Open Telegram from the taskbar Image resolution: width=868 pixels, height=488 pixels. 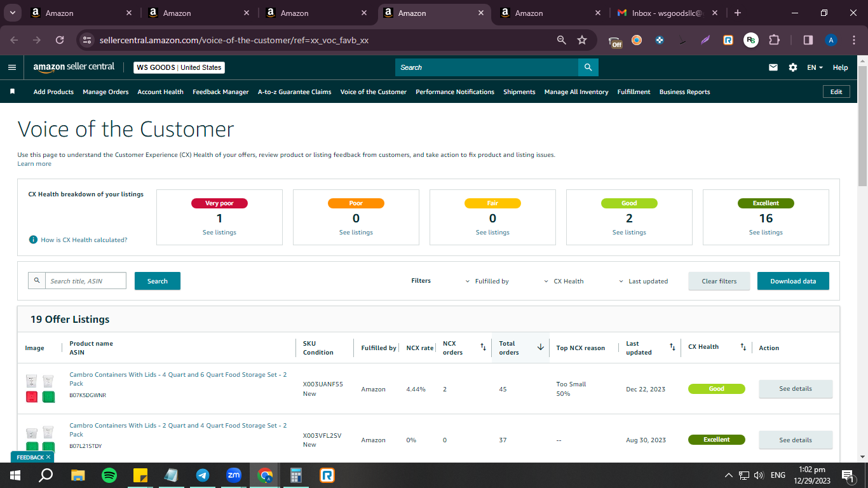(203, 475)
